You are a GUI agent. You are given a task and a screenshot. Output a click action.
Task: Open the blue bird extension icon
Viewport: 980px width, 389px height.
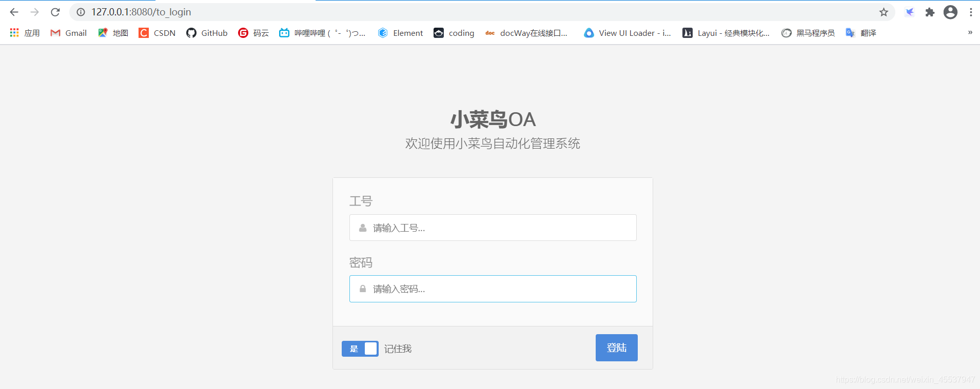tap(910, 12)
